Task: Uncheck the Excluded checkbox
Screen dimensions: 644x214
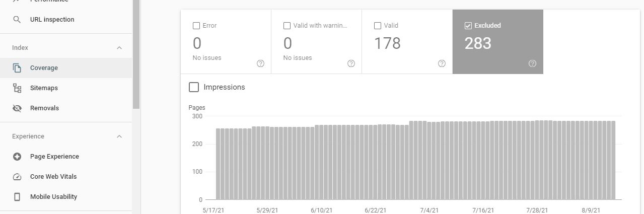Action: tap(468, 26)
